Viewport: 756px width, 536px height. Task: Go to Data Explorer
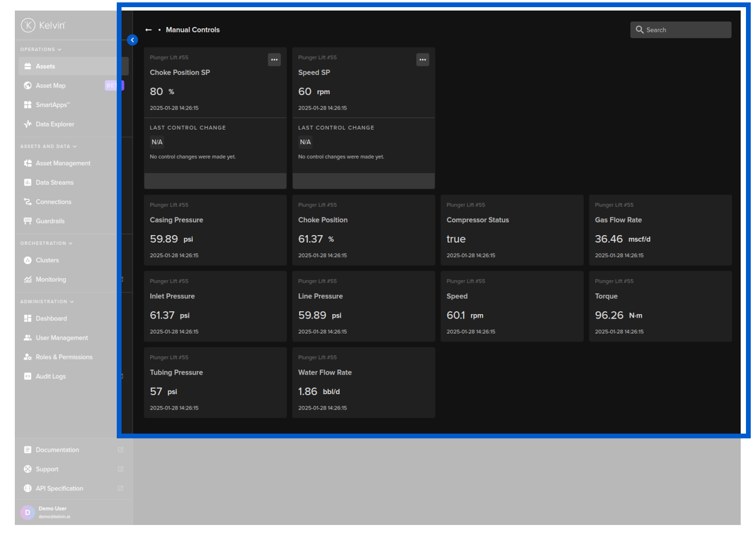(x=55, y=124)
